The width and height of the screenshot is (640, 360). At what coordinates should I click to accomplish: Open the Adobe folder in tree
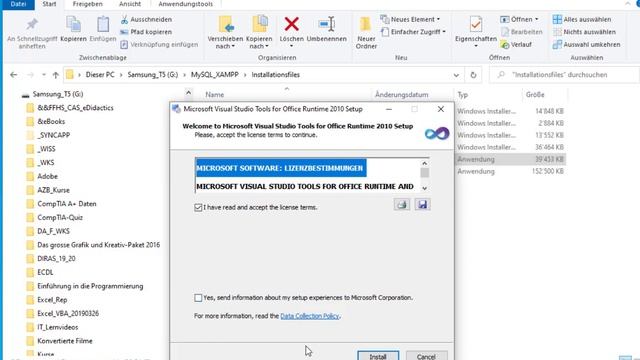pyautogui.click(x=47, y=176)
